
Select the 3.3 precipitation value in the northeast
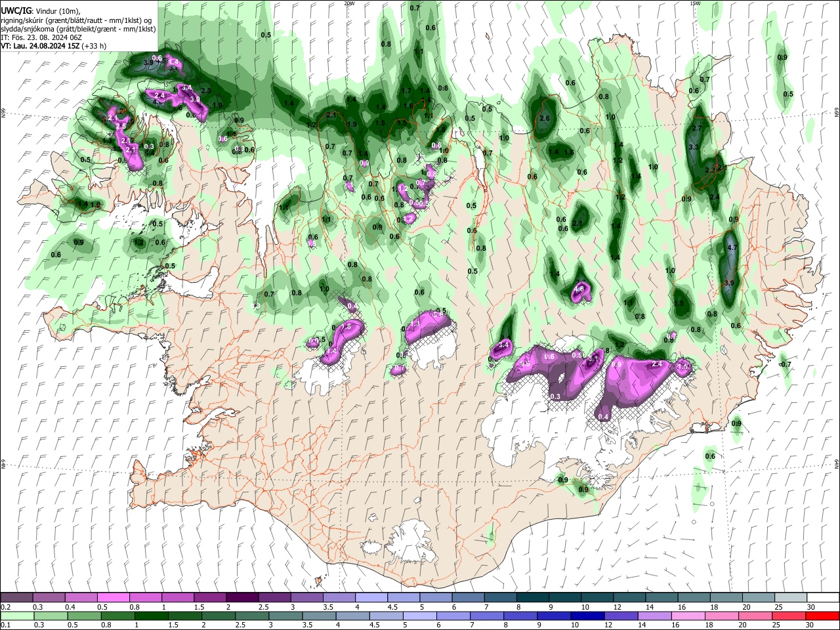coord(694,147)
